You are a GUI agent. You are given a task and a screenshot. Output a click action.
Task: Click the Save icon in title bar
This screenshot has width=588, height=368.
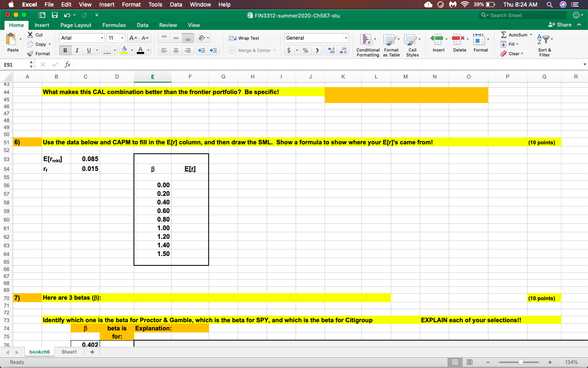[x=55, y=15]
